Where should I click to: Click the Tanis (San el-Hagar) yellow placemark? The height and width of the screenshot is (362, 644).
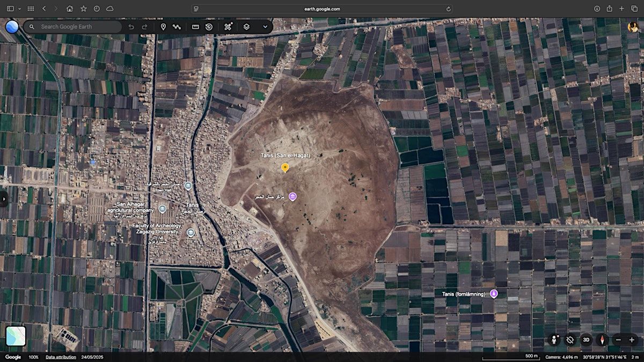point(285,167)
